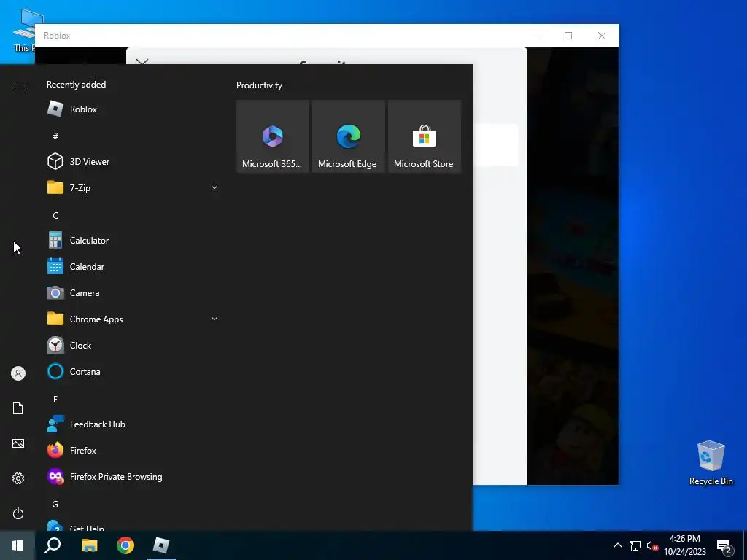Screen dimensions: 747x560
Task: Open Roblox from Recently added list
Action: (x=133, y=109)
